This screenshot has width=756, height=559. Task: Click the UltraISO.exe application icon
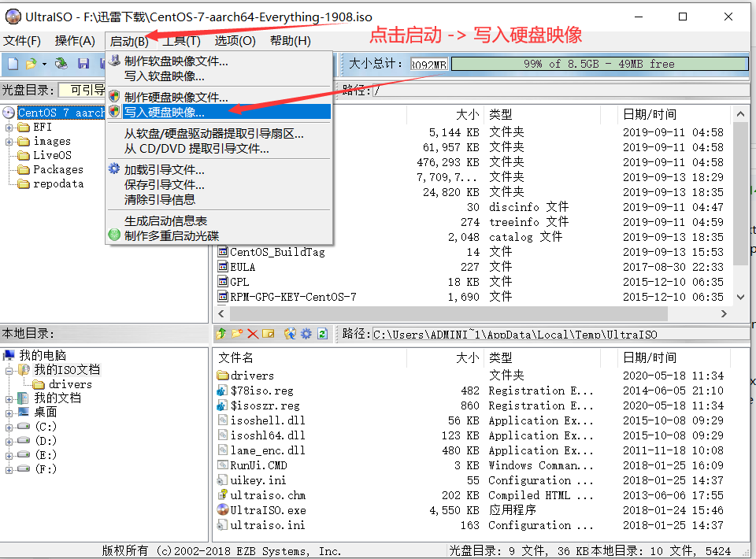pyautogui.click(x=223, y=509)
